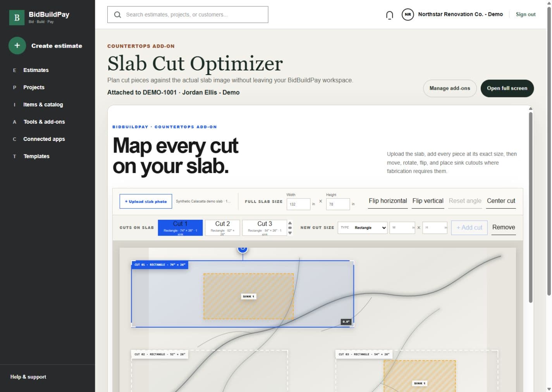Viewport: 552px width, 392px height.
Task: Click Center cut
Action: click(x=501, y=201)
